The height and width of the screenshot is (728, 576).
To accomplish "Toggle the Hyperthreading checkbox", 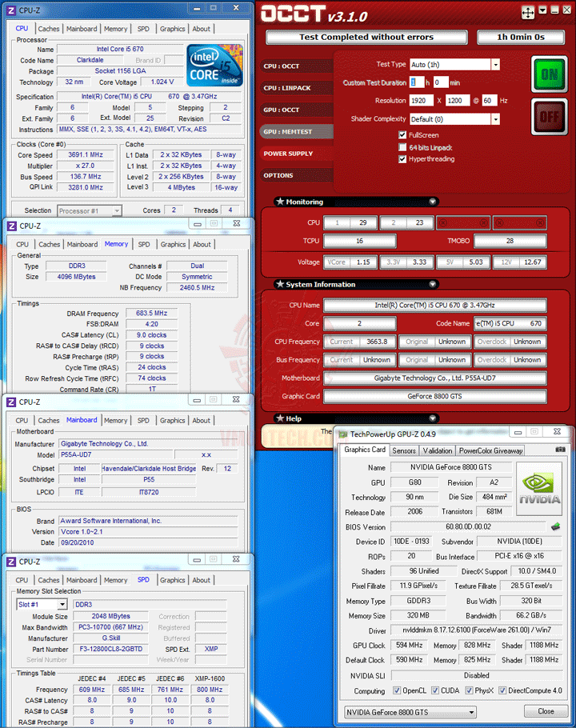I will pos(402,158).
